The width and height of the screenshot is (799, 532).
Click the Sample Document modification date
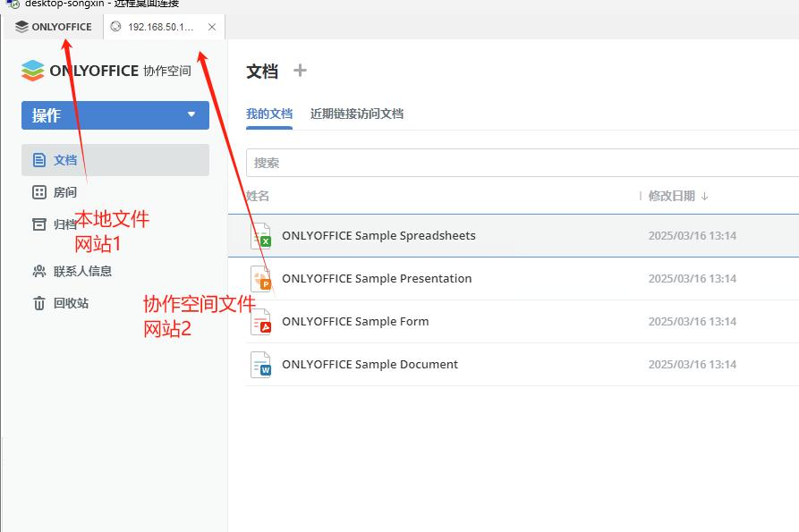point(692,365)
